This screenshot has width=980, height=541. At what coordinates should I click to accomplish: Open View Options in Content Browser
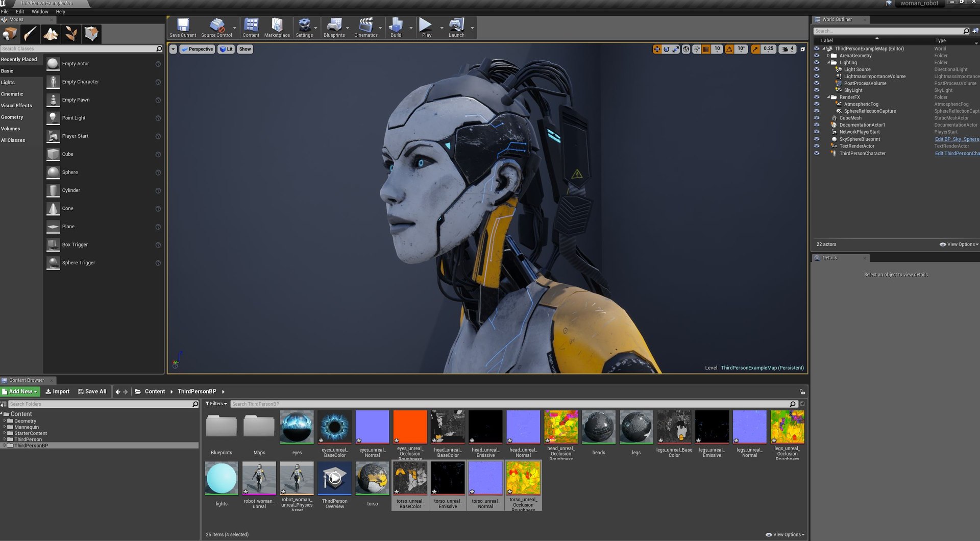(785, 534)
